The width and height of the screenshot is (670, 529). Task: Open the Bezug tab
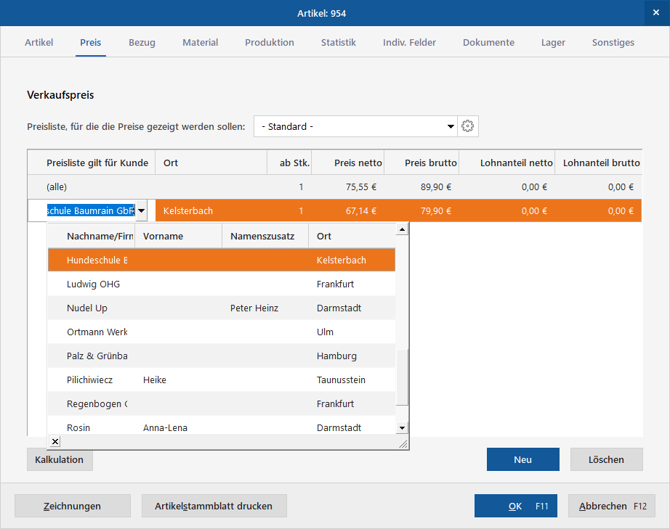(142, 42)
